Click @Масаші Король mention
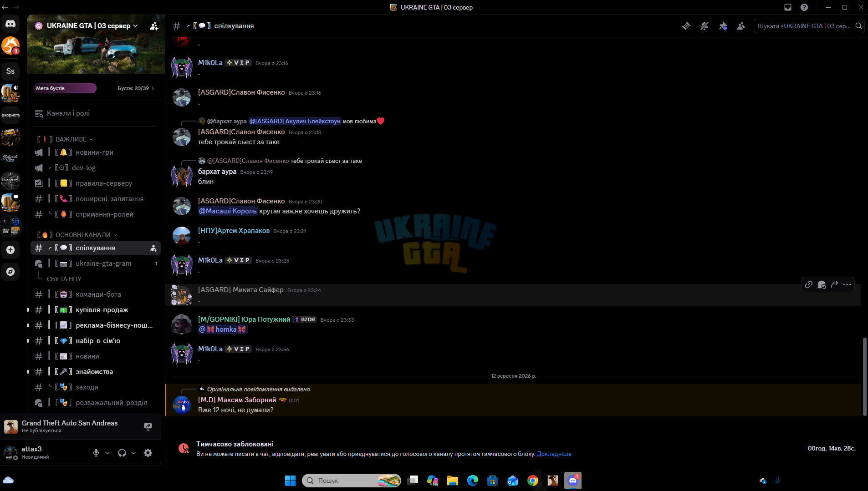Viewport: 868px width, 491px height. 228,211
